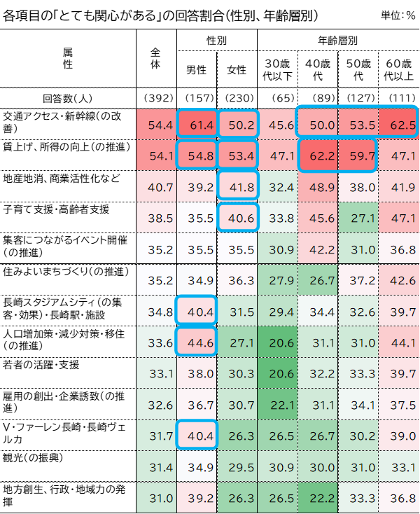Click the cell showing 48.9
420x514 pixels.
[318, 187]
